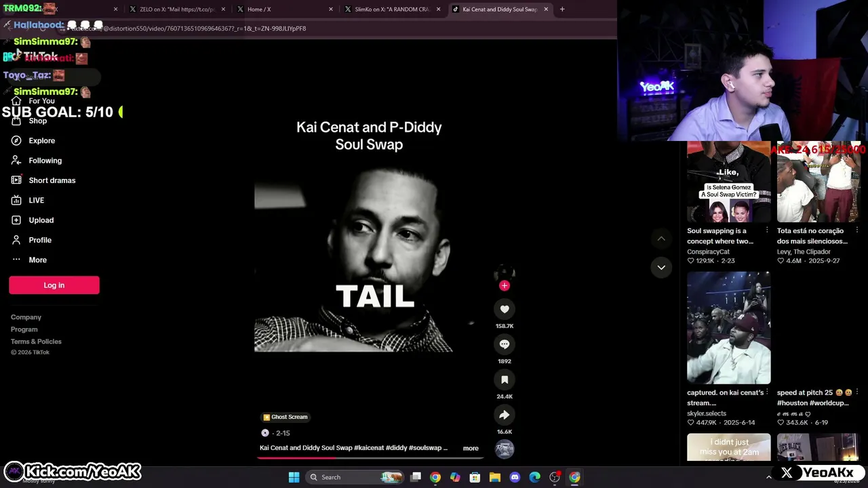This screenshot has width=868, height=488.
Task: Open Discord from the taskbar
Action: pos(515,477)
